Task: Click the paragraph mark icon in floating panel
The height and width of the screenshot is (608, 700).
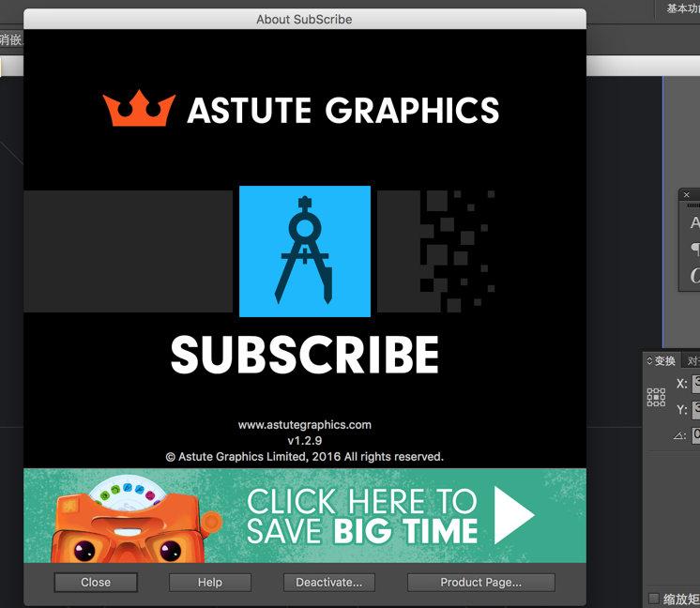Action: pos(695,249)
